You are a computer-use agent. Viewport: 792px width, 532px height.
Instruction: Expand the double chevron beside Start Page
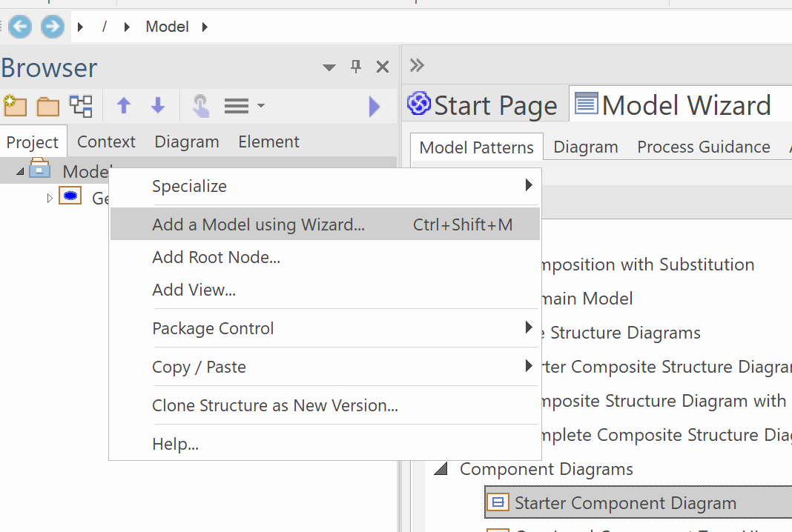(417, 65)
